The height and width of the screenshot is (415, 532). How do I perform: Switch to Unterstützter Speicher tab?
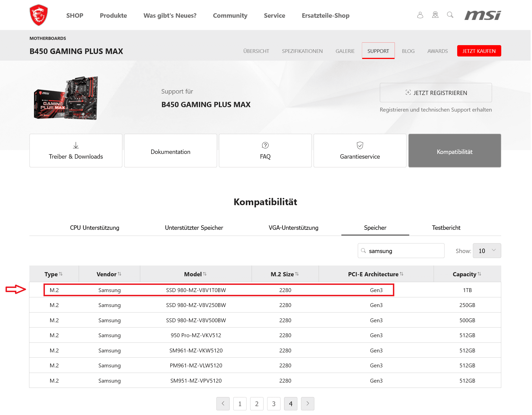pos(194,228)
